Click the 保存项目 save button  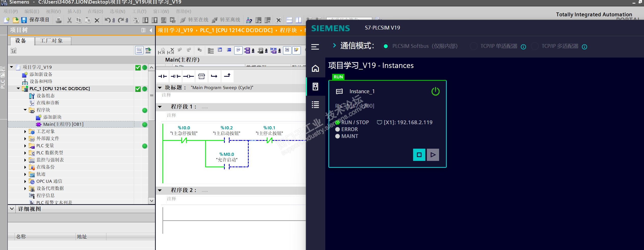coord(35,20)
